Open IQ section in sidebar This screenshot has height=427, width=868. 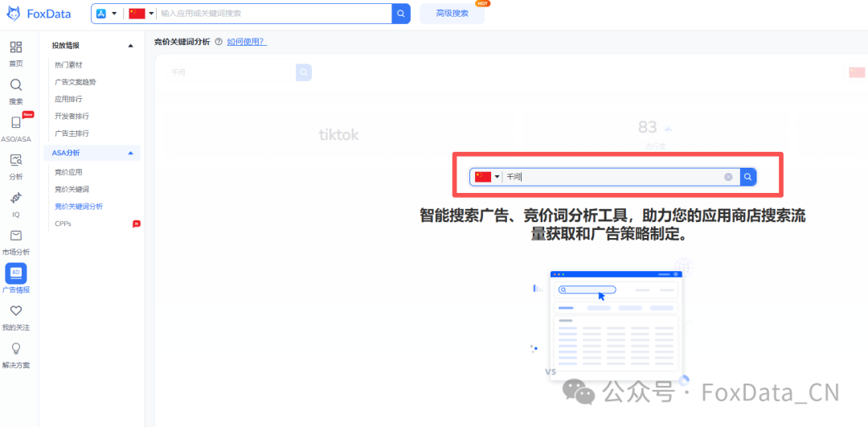(16, 205)
